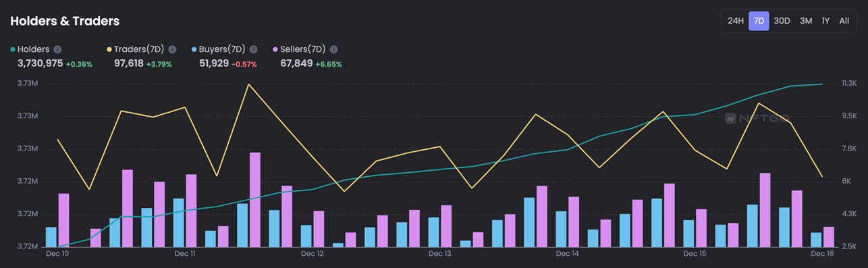868x268 pixels.
Task: Click the +0.36% Holders change
Action: (x=79, y=64)
